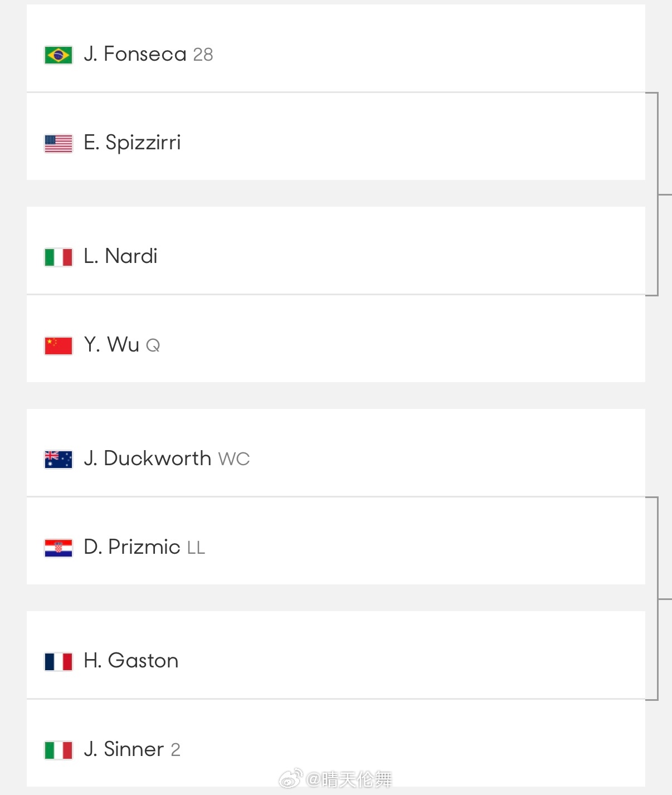Select J. Duckworth in the draw
This screenshot has width=672, height=795.
(148, 459)
